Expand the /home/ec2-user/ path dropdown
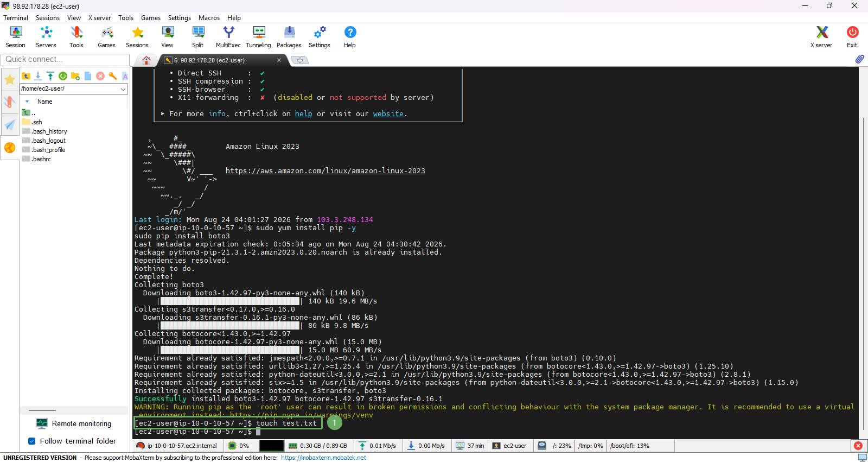 tap(123, 88)
